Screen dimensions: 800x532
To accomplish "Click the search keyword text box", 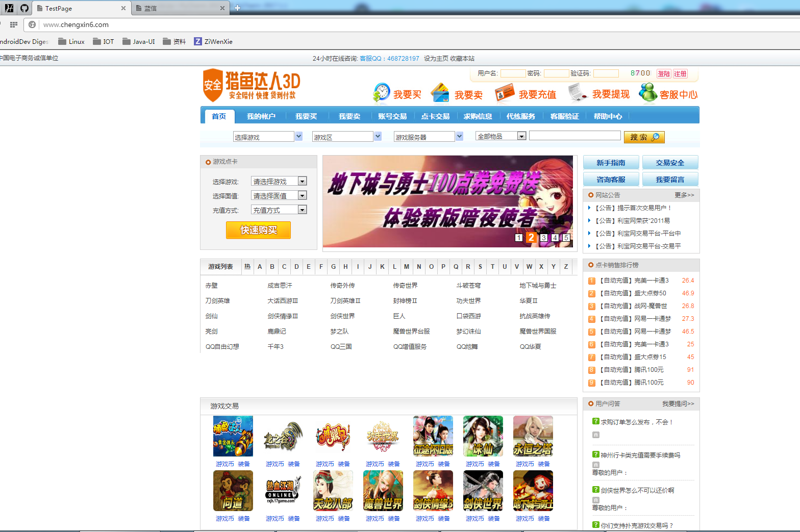I will 575,136.
